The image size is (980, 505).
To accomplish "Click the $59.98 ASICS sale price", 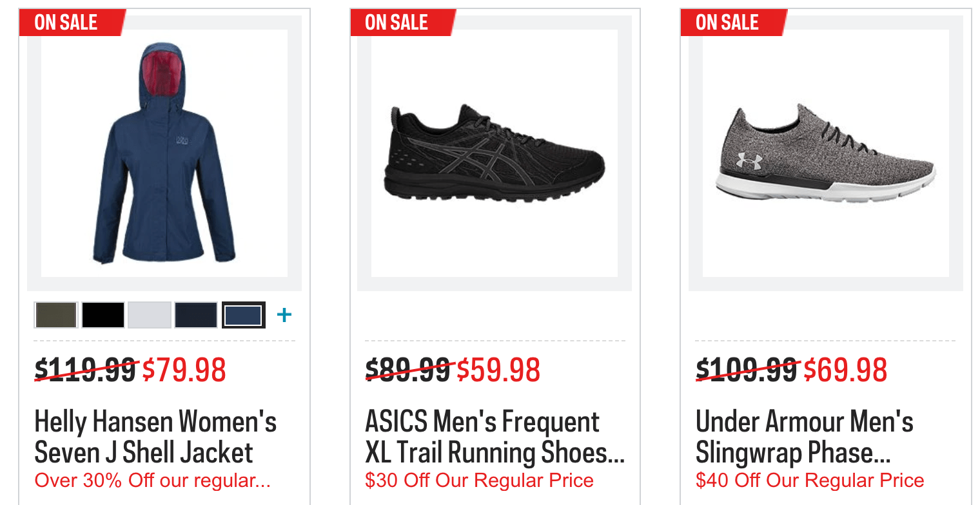I will (498, 370).
